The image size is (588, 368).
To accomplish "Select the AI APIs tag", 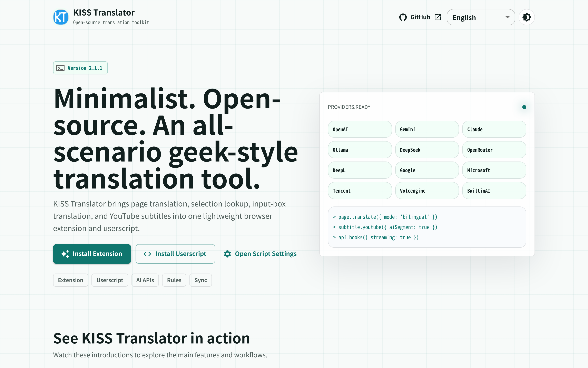I will pyautogui.click(x=145, y=280).
